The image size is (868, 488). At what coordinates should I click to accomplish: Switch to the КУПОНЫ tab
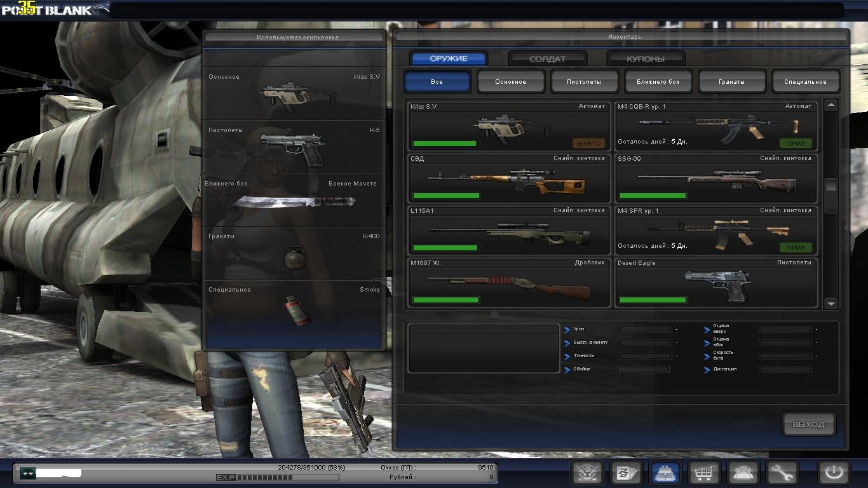(646, 58)
